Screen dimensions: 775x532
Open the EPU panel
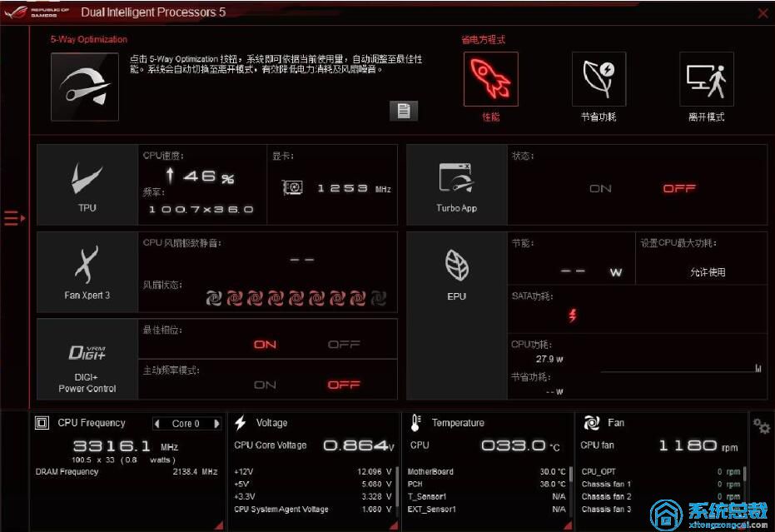(457, 316)
